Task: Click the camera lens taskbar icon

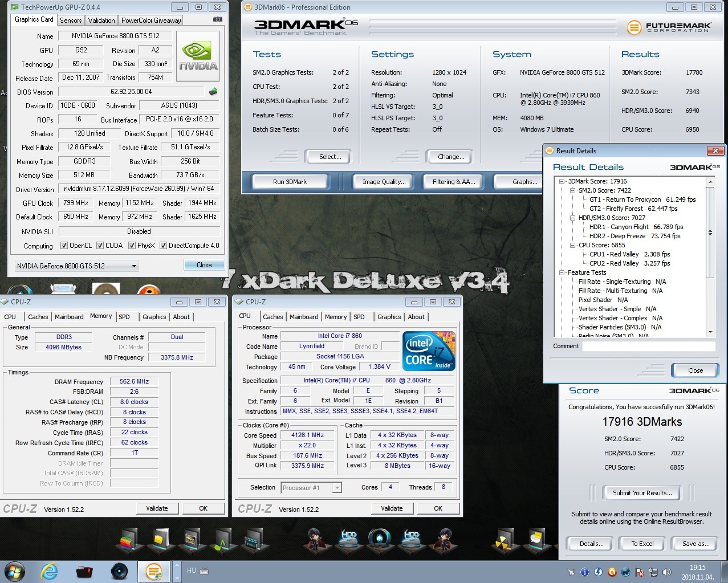Action: (x=119, y=571)
